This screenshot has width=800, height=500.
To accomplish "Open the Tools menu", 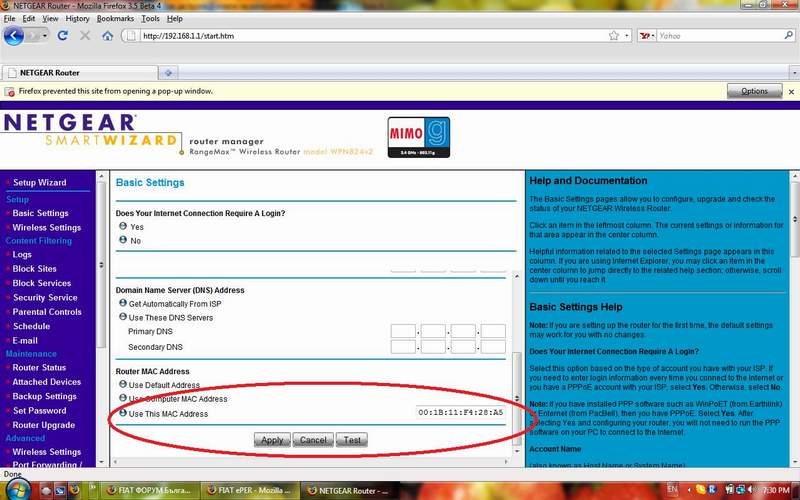I will (x=150, y=18).
